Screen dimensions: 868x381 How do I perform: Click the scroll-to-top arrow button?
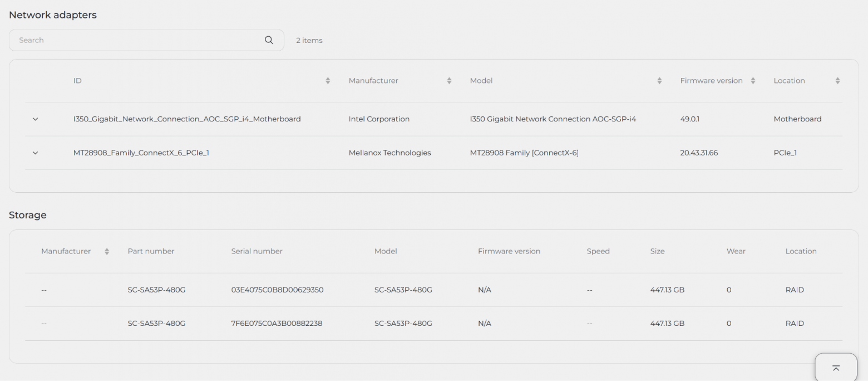point(836,368)
